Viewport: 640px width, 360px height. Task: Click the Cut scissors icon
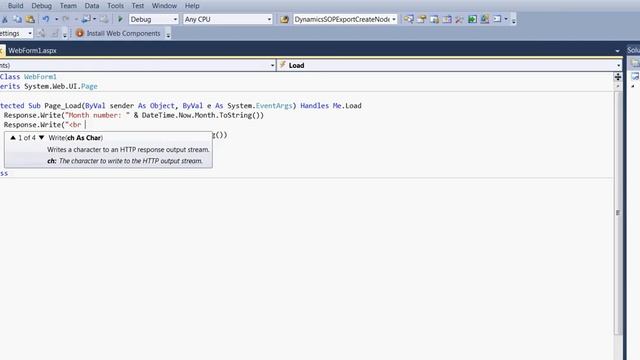pos(5,19)
